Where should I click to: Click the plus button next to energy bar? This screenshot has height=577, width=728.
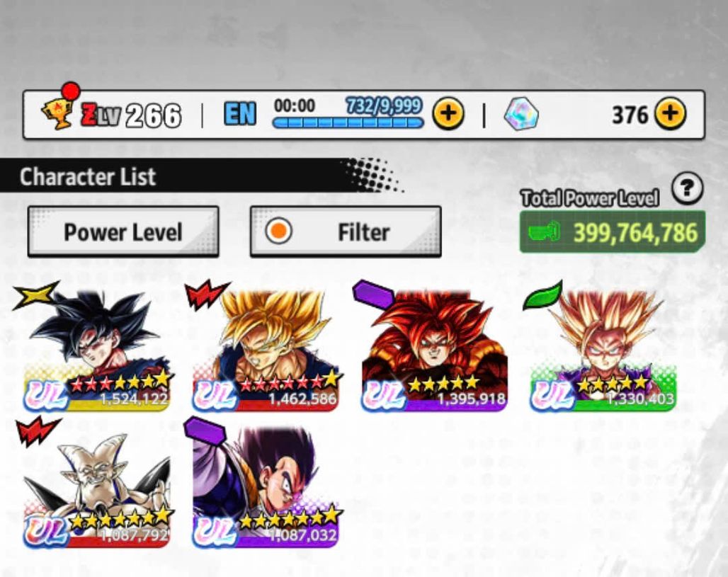[x=448, y=113]
